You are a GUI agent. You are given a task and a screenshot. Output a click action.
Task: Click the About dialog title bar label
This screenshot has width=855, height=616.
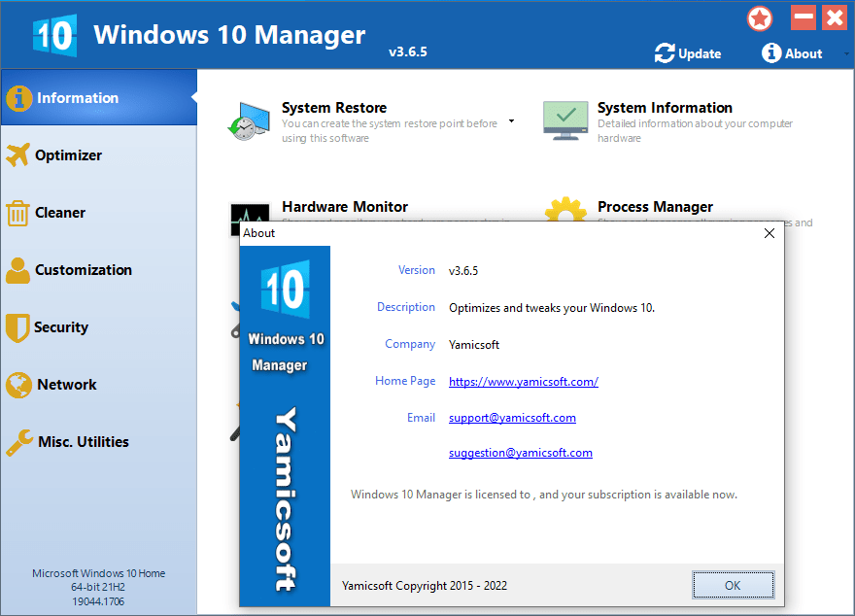[x=259, y=233]
